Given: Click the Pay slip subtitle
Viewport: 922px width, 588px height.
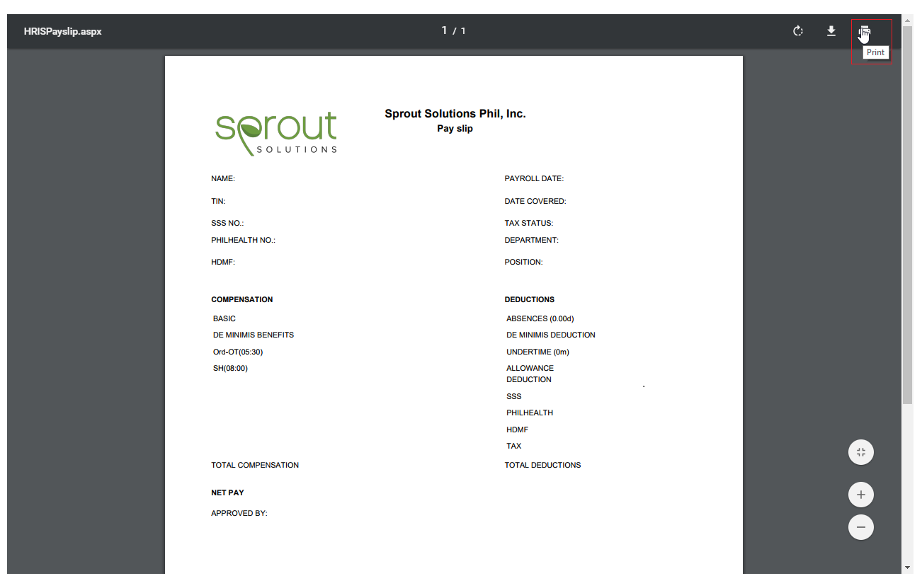Looking at the screenshot, I should (x=455, y=129).
